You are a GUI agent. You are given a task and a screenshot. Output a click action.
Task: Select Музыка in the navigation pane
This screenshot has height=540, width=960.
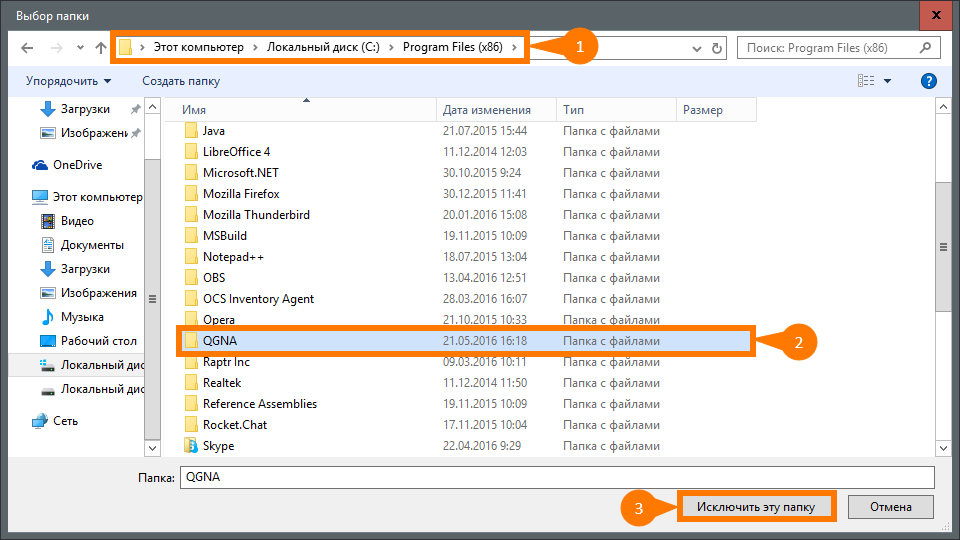click(x=82, y=317)
